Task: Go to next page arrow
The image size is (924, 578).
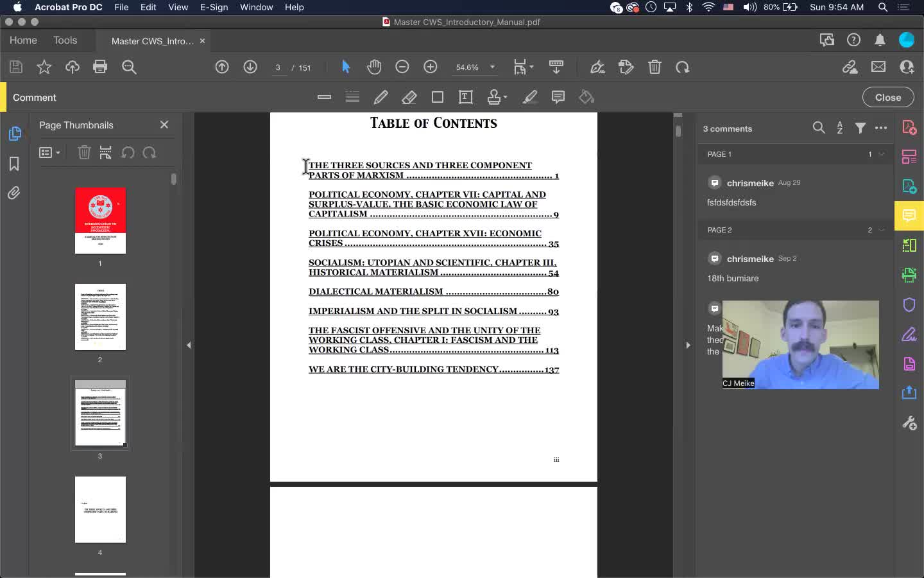Action: pos(250,67)
